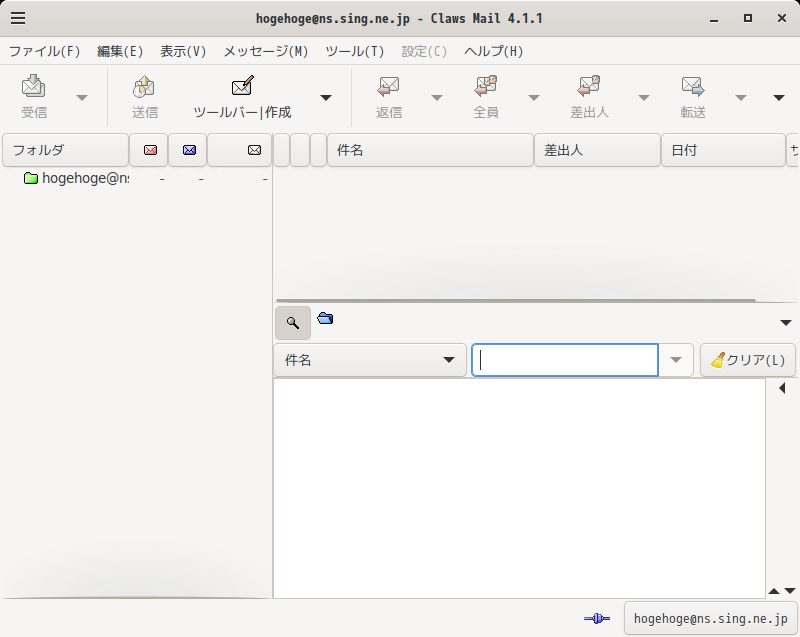Open the 件名 search type combo box
Image resolution: width=800 pixels, height=637 pixels.
click(x=370, y=361)
